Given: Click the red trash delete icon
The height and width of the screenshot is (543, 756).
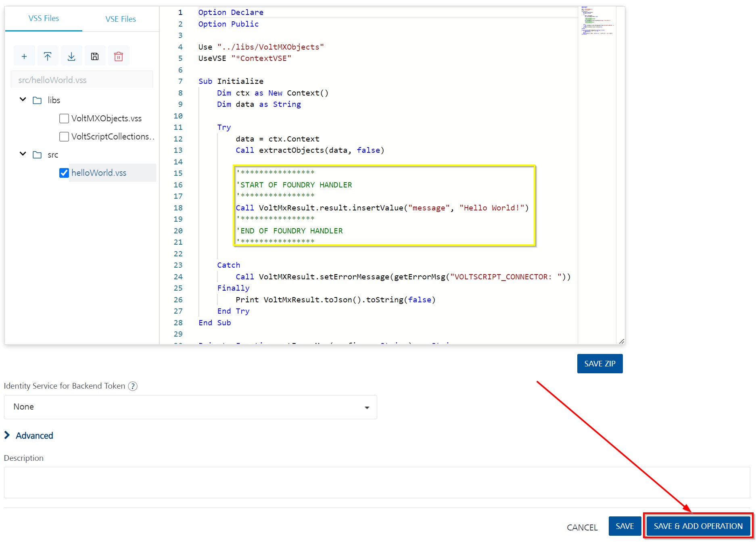Looking at the screenshot, I should point(119,56).
